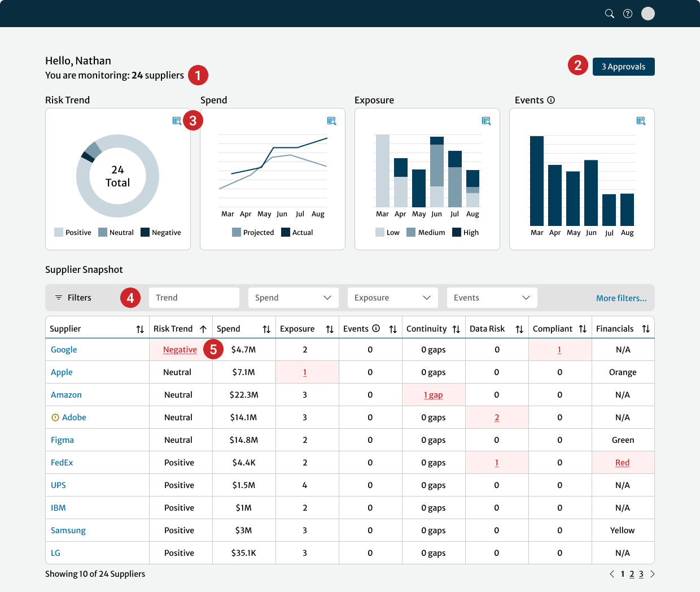Click the warning icon beside Adobe
The height and width of the screenshot is (592, 700).
point(55,417)
